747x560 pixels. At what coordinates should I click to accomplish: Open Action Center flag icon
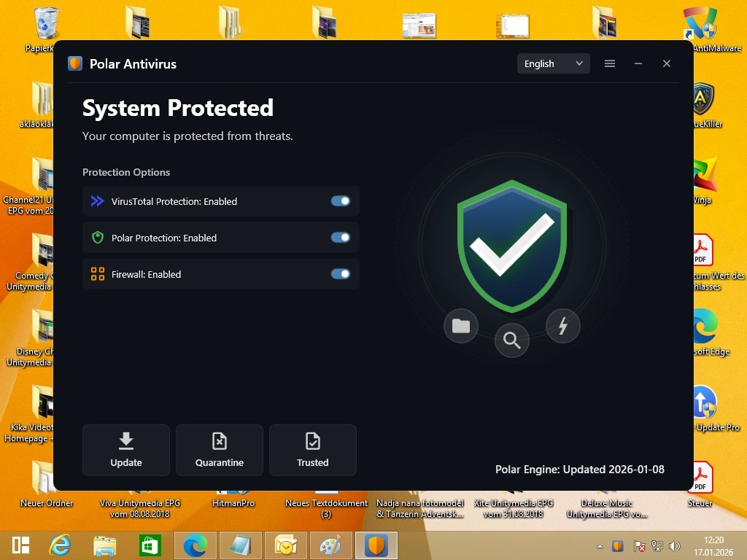639,545
